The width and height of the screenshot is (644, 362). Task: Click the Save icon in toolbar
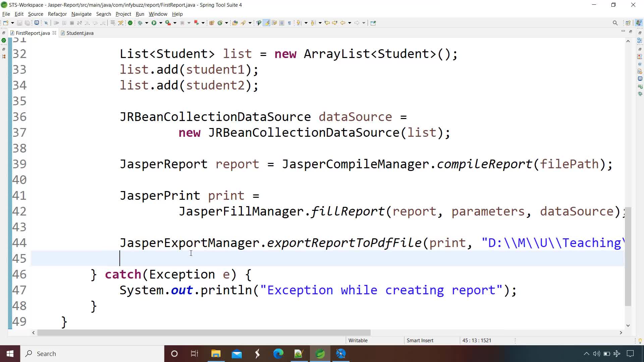pyautogui.click(x=19, y=23)
